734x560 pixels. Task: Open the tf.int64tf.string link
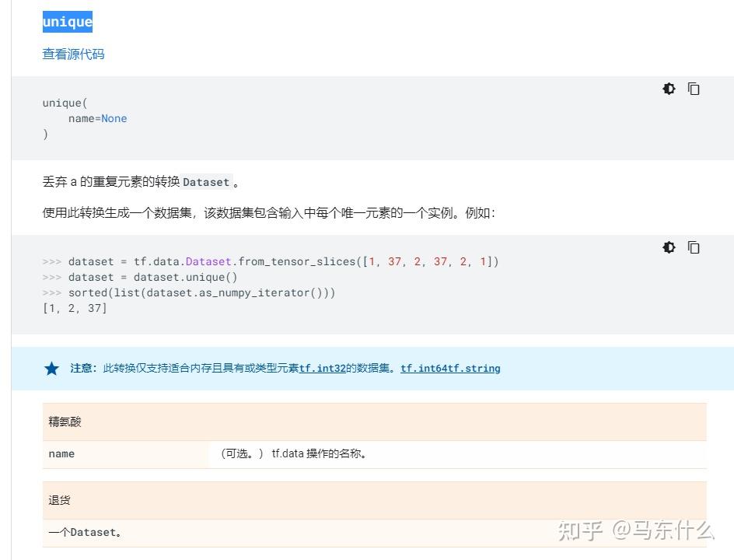(x=450, y=369)
